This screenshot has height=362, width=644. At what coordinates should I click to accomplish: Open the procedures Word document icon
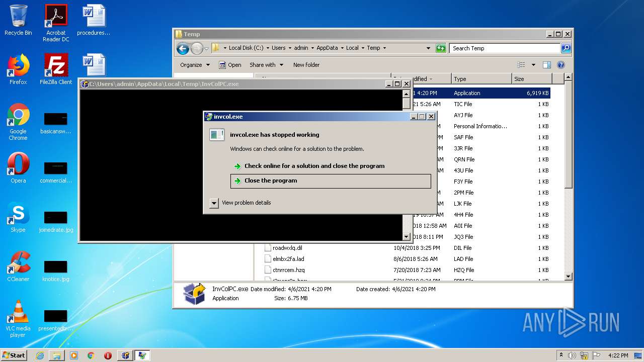point(94,20)
